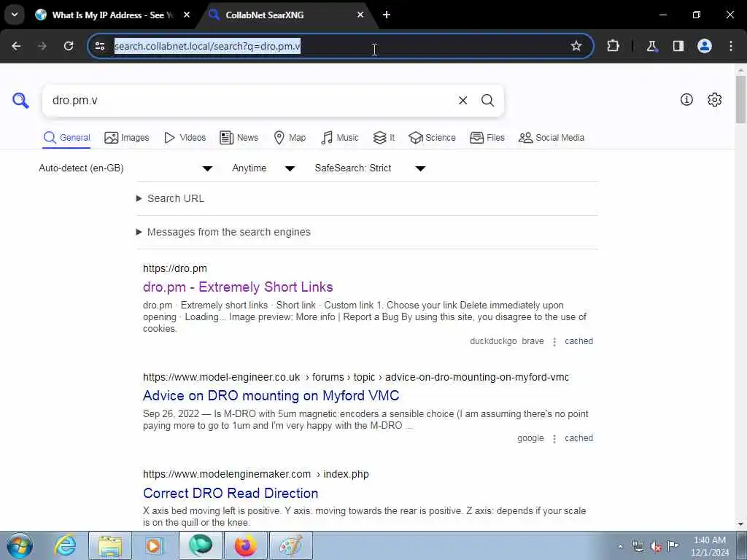Close the What Is My IP Address tab
The width and height of the screenshot is (747, 560).
pos(187,15)
